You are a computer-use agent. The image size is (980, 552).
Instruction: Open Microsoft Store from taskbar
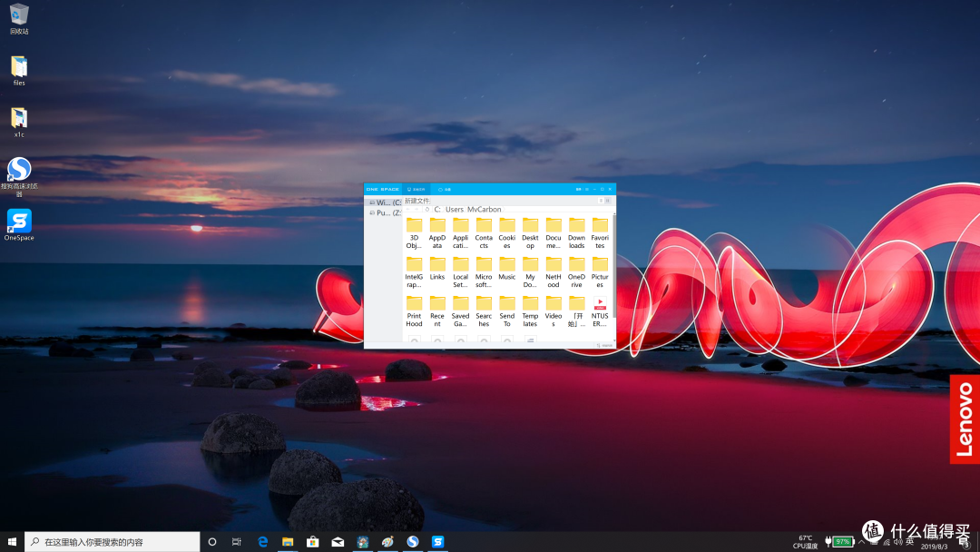coord(312,542)
